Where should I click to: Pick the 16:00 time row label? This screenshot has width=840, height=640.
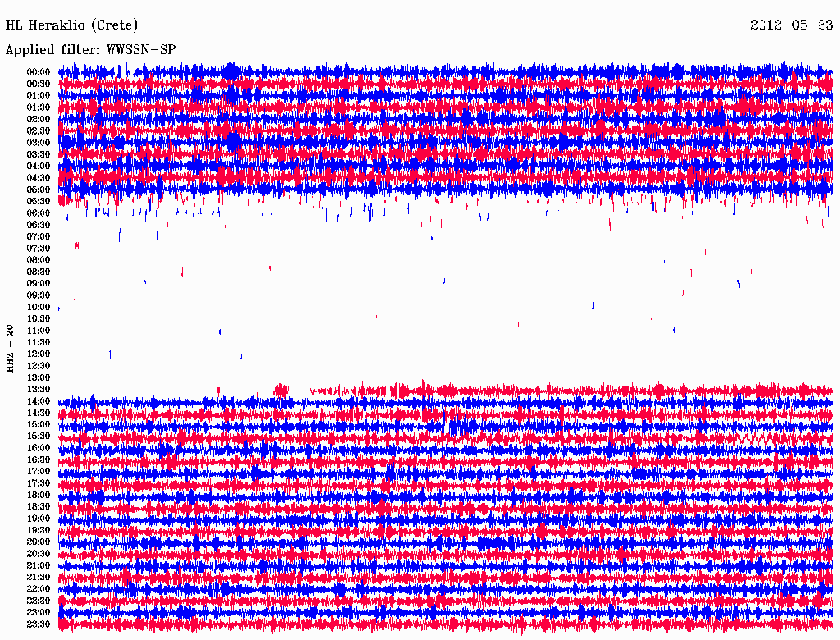[38, 448]
